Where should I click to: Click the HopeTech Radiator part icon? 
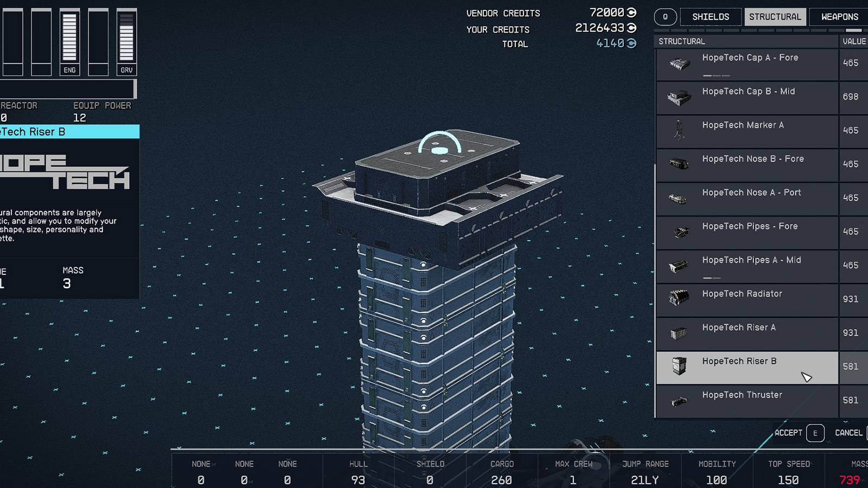[x=679, y=298]
